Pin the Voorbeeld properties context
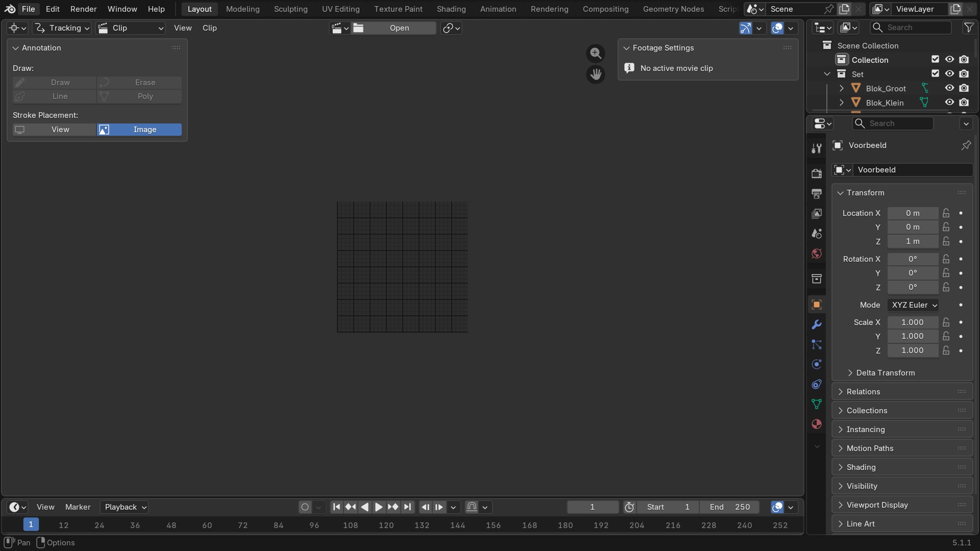This screenshot has width=980, height=551. 966,145
